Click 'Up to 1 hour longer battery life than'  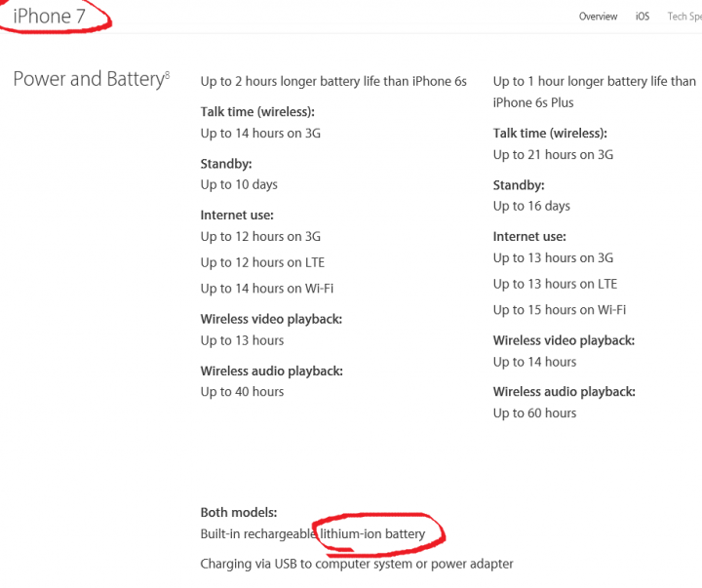coord(594,82)
